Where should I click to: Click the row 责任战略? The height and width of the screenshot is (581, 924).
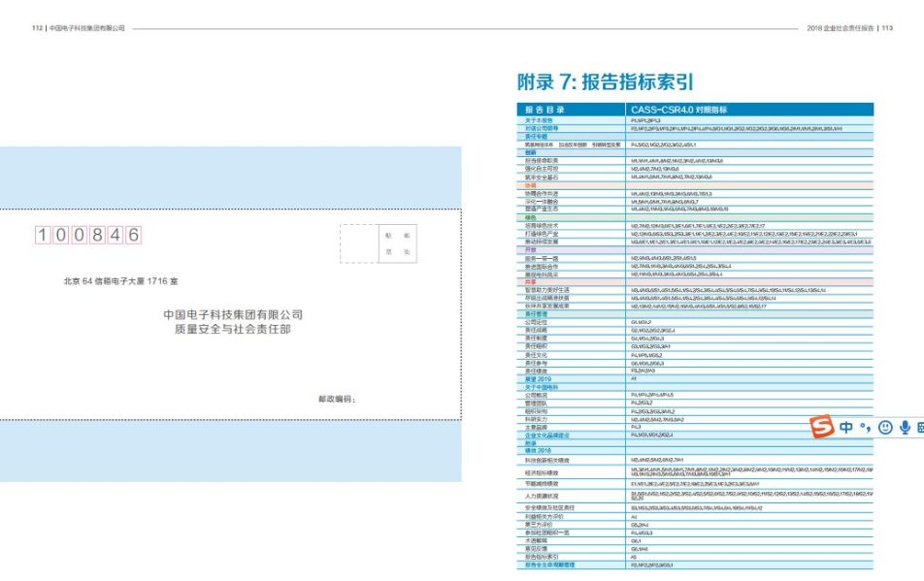click(695, 331)
